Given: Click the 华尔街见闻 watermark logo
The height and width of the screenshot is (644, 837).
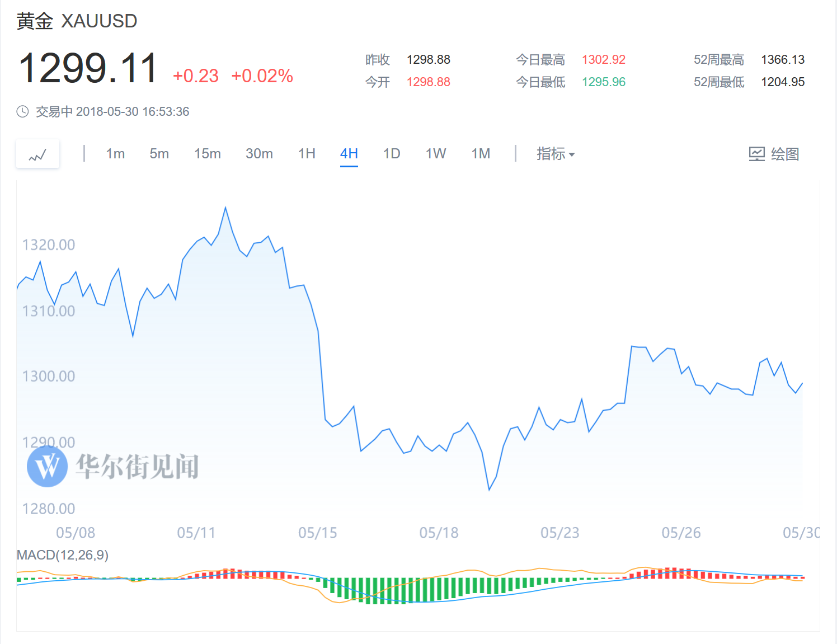Looking at the screenshot, I should 48,466.
